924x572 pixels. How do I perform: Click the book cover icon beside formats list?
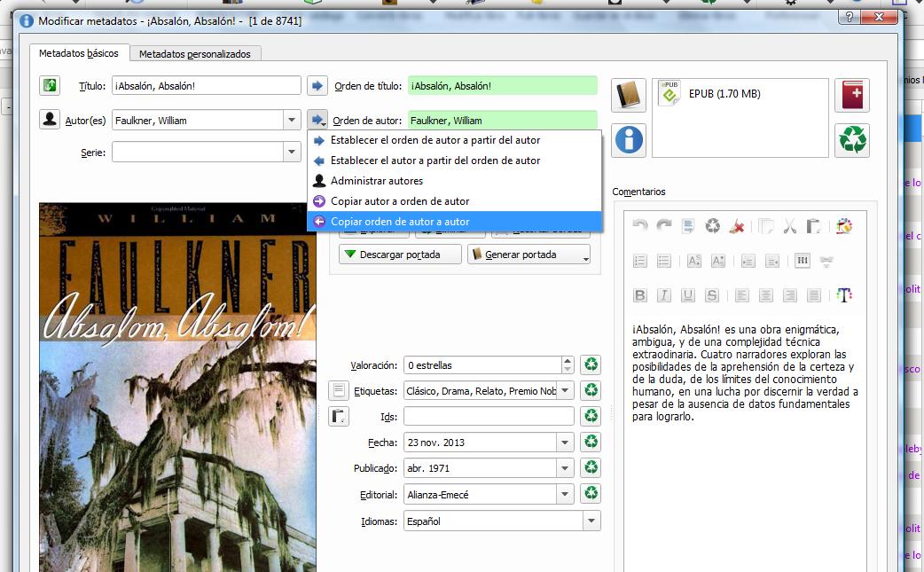tap(629, 95)
